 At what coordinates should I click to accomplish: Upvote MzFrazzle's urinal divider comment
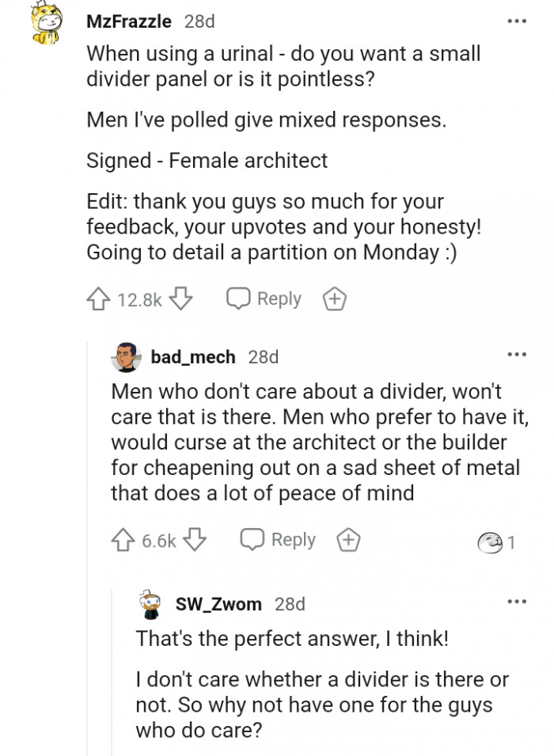pyautogui.click(x=98, y=299)
